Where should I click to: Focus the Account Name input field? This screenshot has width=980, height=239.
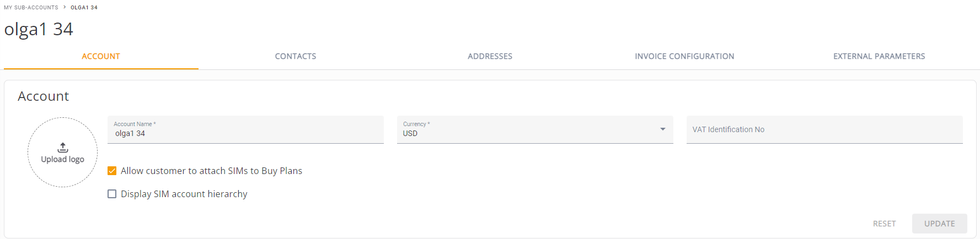tap(245, 133)
